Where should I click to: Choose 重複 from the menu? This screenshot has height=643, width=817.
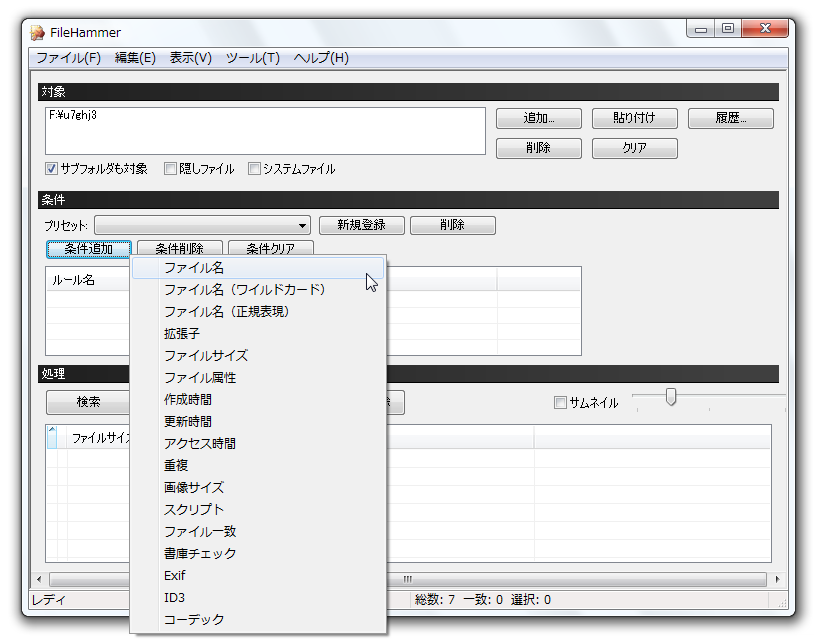pos(258,465)
